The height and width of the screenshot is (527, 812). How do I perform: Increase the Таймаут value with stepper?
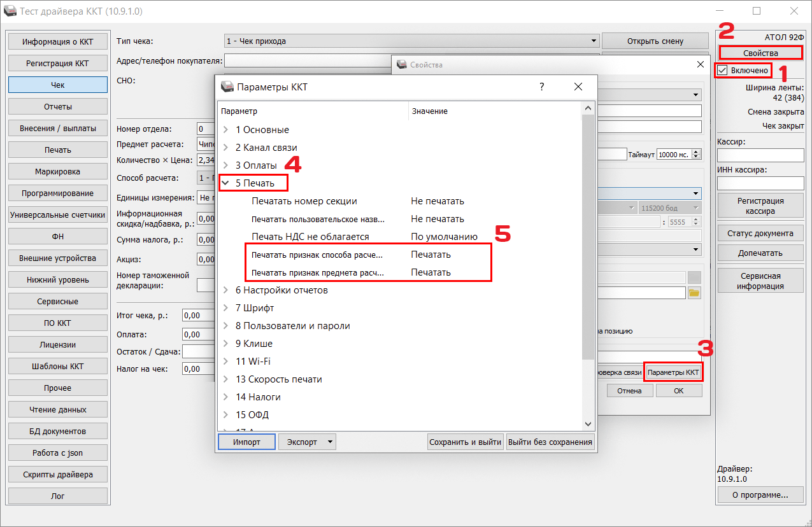(x=696, y=151)
